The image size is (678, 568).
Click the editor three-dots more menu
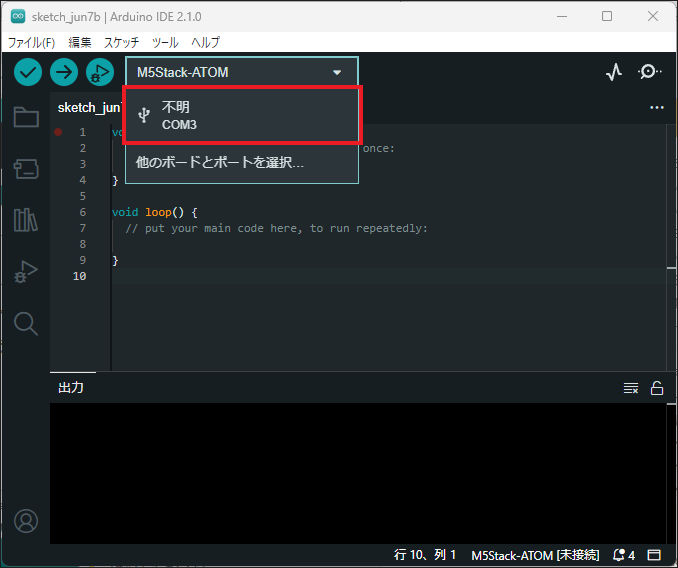coord(657,108)
